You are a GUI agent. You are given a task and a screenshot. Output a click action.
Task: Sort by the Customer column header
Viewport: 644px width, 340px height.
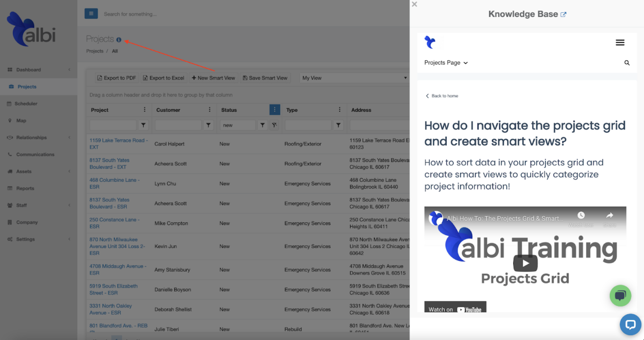pos(168,110)
